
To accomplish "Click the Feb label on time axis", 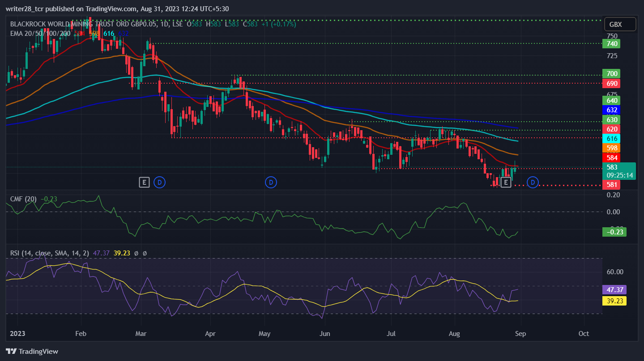I will [81, 334].
